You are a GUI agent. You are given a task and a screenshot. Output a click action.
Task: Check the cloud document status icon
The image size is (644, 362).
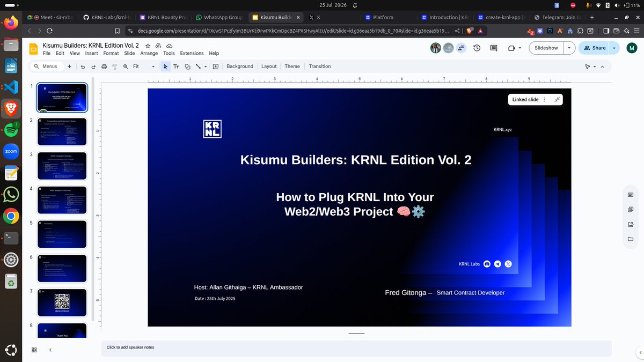pos(170,46)
